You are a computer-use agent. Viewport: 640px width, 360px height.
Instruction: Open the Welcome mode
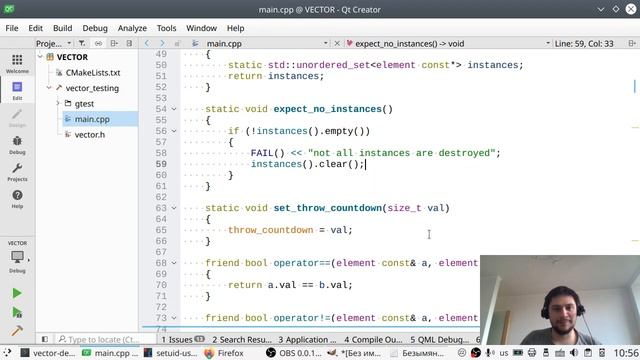point(17,64)
